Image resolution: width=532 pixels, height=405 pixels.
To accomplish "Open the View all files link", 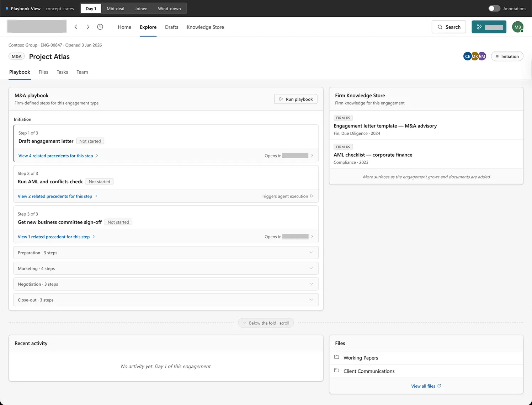I will tap(426, 386).
